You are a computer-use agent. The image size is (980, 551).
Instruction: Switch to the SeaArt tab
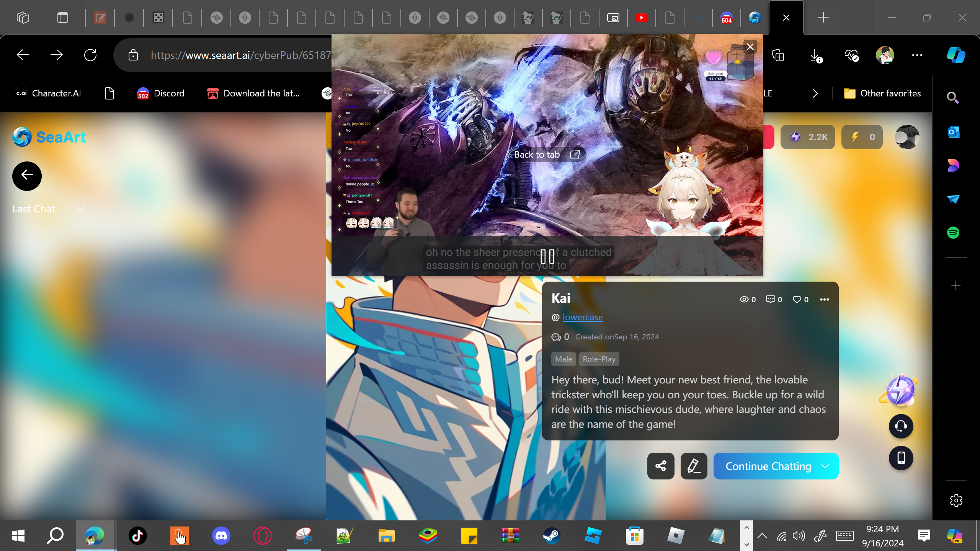click(755, 18)
